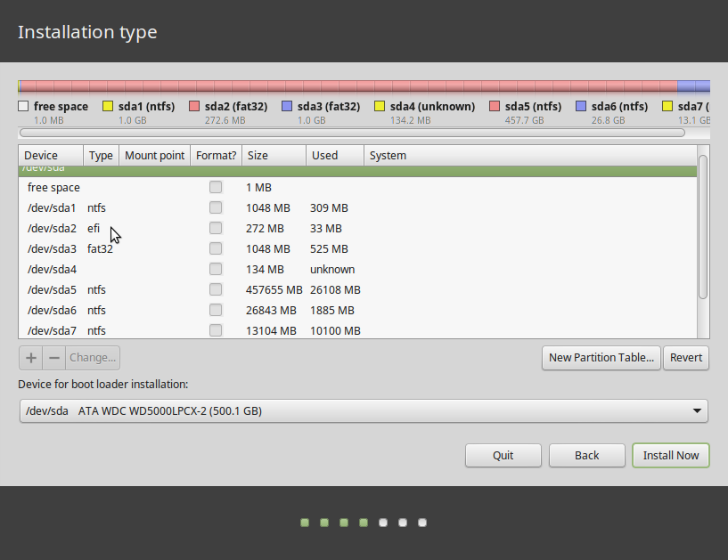The image size is (728, 560).
Task: Enable the Format checkbox for /dev/sda1
Action: coord(216,207)
